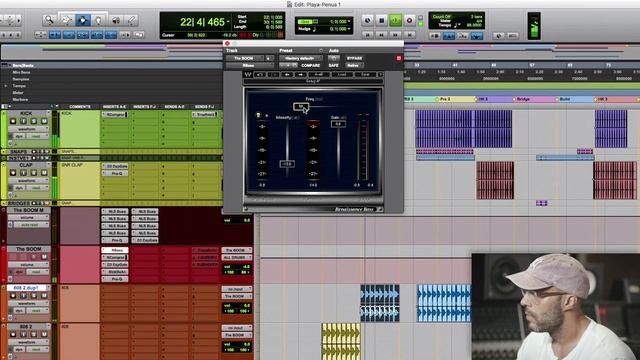640x360 pixels.
Task: Toggle input monitoring on 808 2 track
Action: (x=23, y=334)
